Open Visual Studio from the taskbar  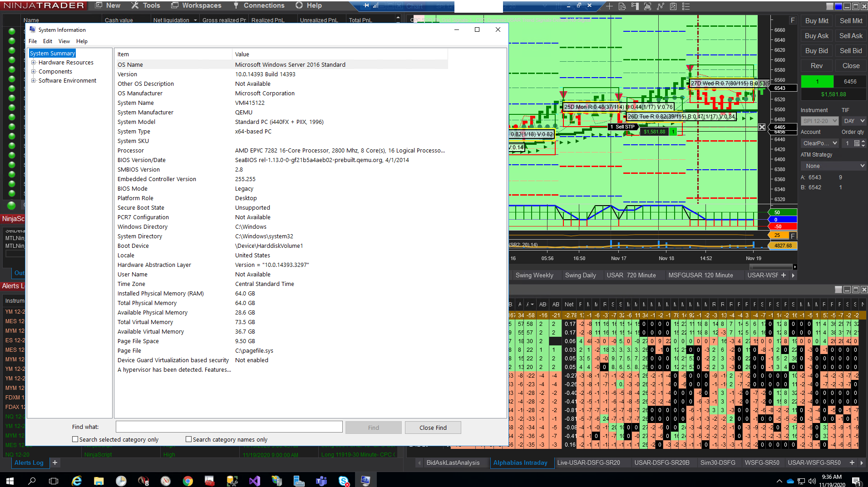point(255,481)
